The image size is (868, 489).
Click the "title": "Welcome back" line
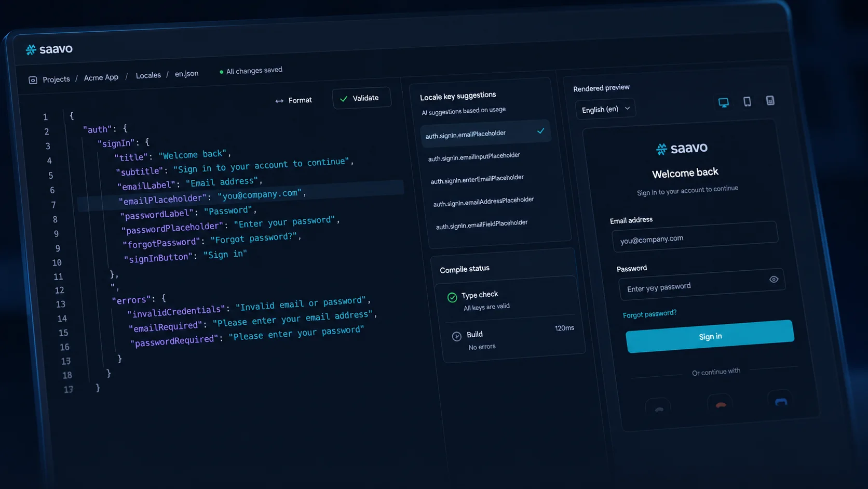tap(172, 155)
